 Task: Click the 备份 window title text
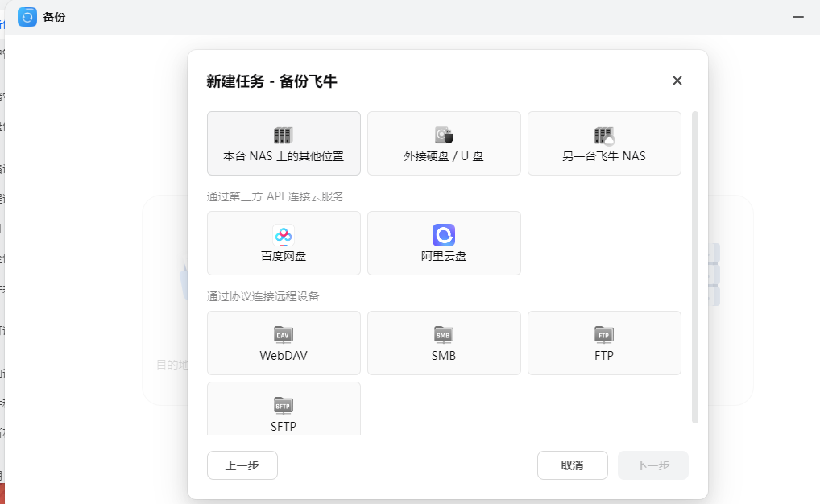[x=55, y=17]
